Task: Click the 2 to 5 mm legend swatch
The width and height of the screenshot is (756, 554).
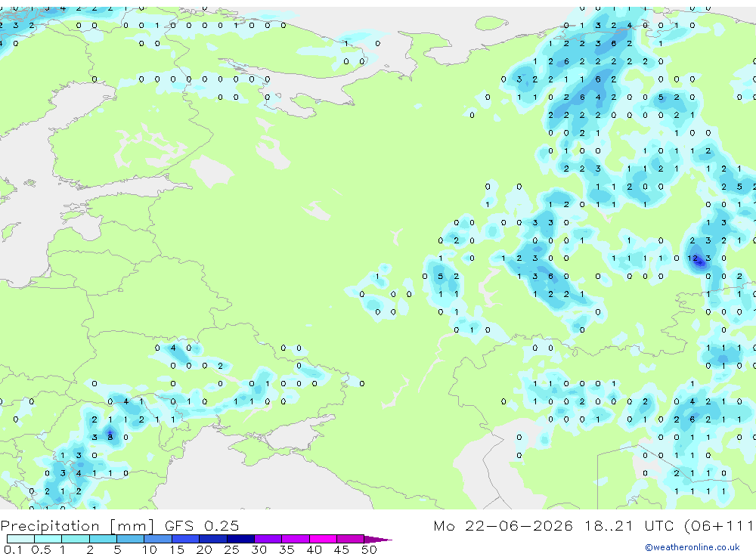Action: (x=103, y=539)
